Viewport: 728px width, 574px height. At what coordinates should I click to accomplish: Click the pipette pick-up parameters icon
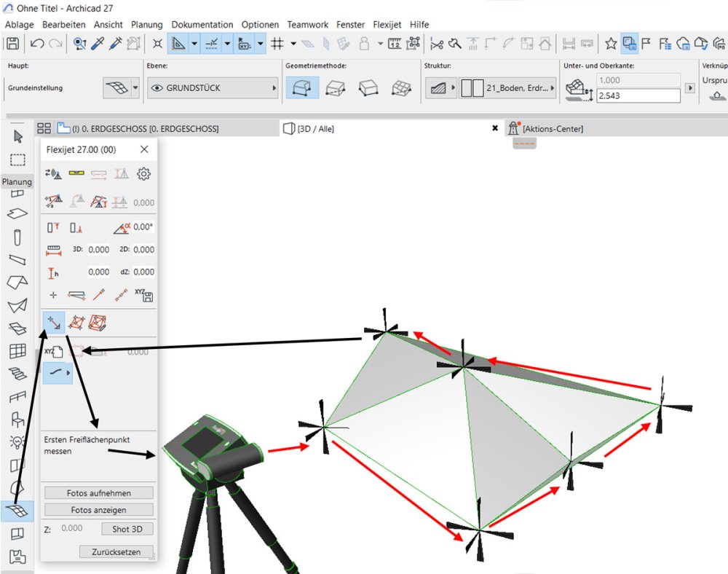(x=98, y=44)
